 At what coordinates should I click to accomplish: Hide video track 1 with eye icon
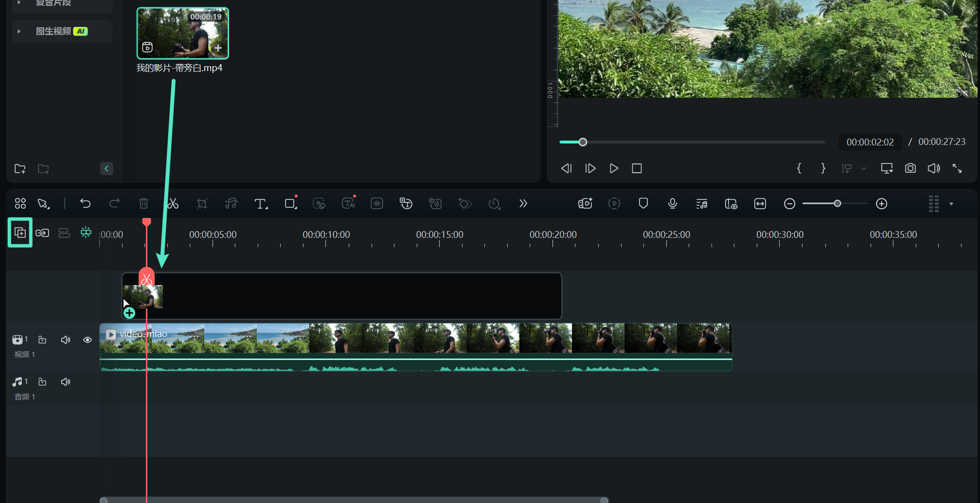click(88, 340)
